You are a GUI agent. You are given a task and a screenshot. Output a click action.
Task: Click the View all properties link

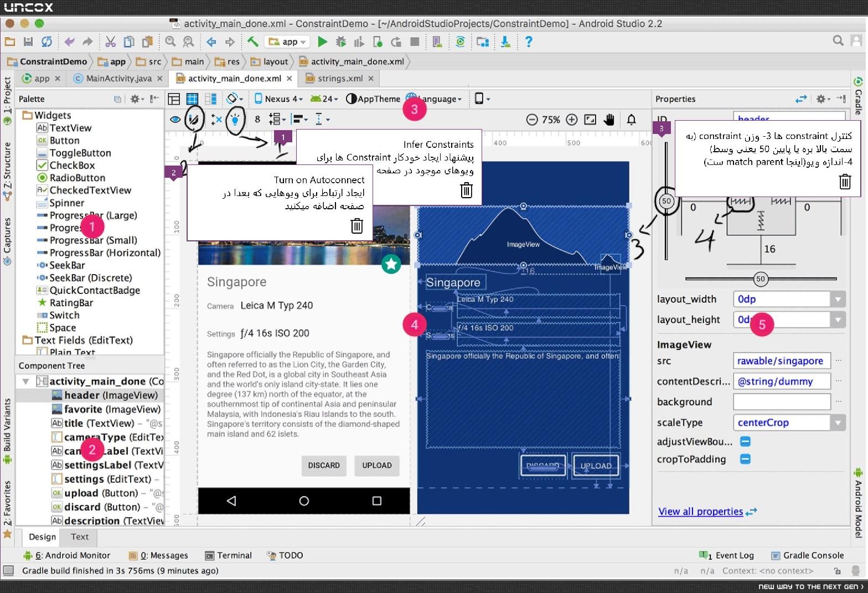click(700, 512)
